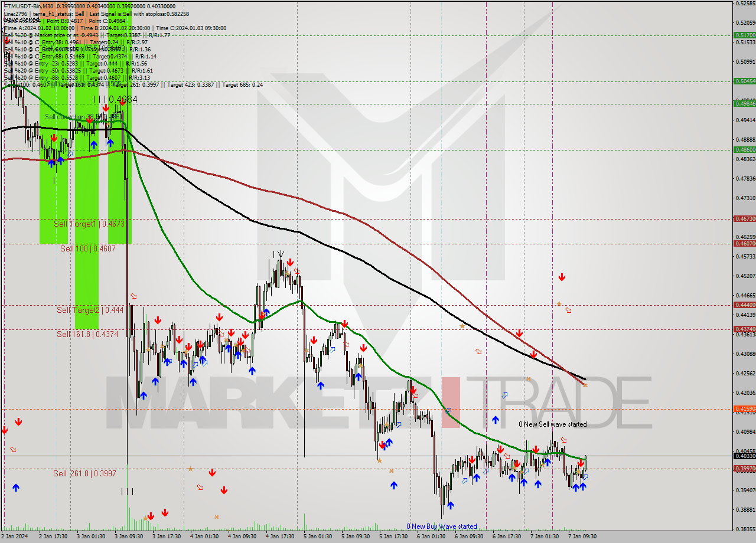
Task: Click the 0.43085 price axis label
Action: click(x=745, y=354)
